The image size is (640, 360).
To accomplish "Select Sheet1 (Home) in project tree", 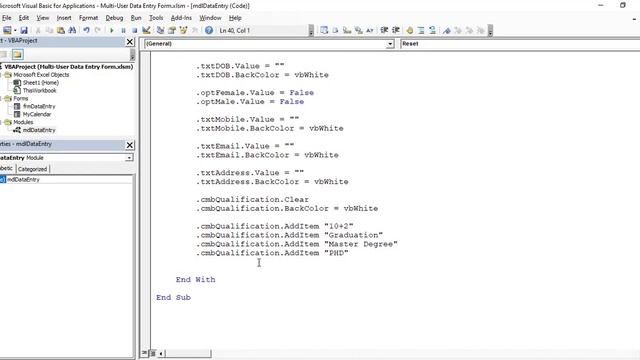I will 40,82.
